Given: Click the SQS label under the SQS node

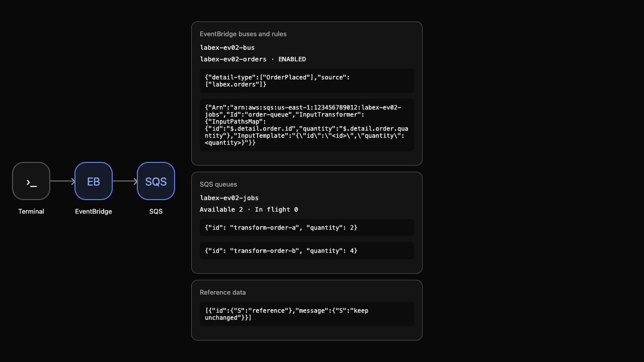Looking at the screenshot, I should pyautogui.click(x=156, y=212).
